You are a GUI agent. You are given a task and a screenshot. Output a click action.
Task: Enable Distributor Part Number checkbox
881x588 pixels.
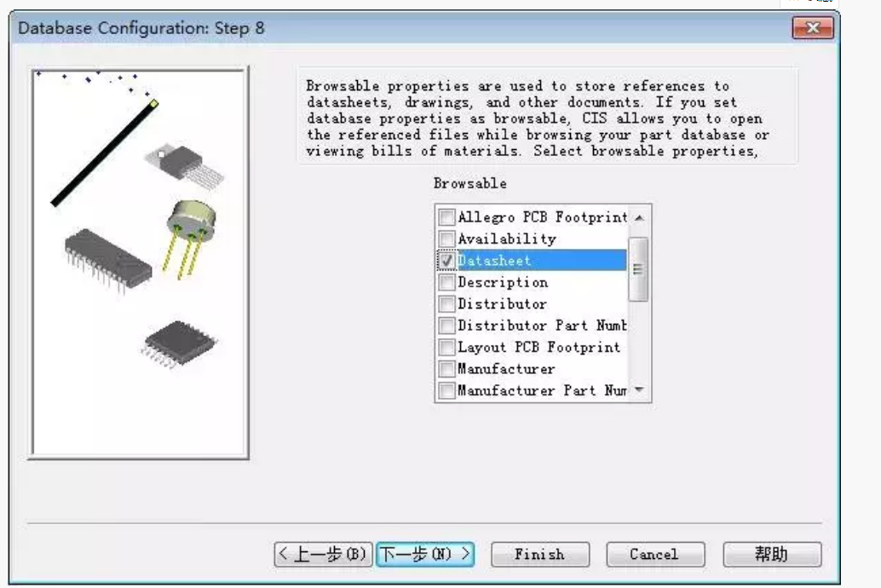[x=446, y=326]
